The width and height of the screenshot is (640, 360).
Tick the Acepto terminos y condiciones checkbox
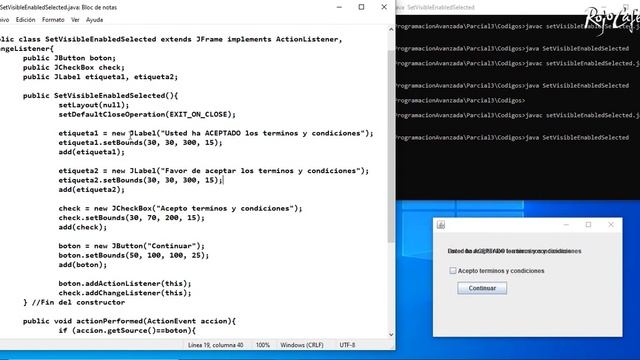click(x=453, y=271)
